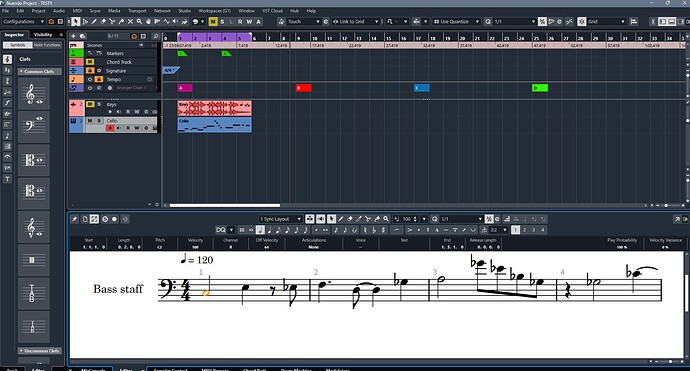690x371 pixels.
Task: Select red arranger event B on timeline
Action: (304, 88)
